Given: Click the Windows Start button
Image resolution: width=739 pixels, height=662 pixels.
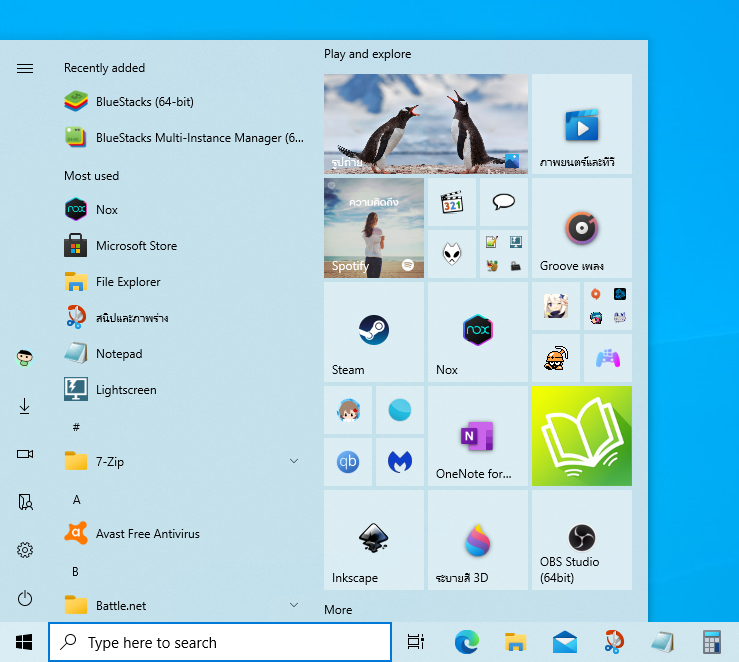Looking at the screenshot, I should 24,642.
